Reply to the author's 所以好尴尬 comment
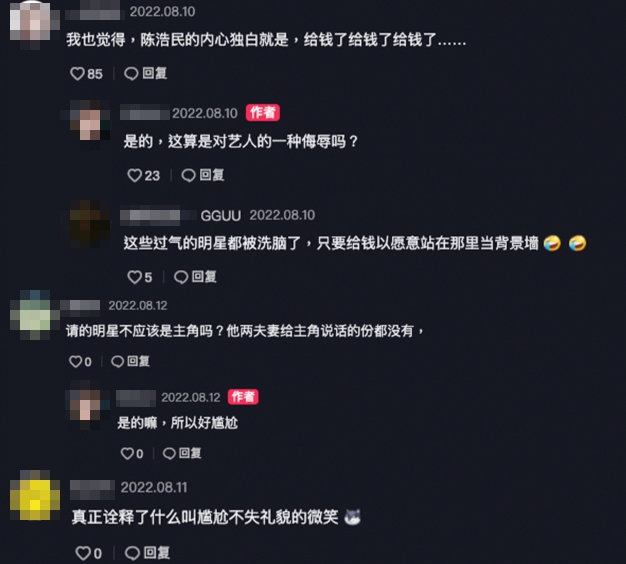626x564 pixels. point(182,453)
